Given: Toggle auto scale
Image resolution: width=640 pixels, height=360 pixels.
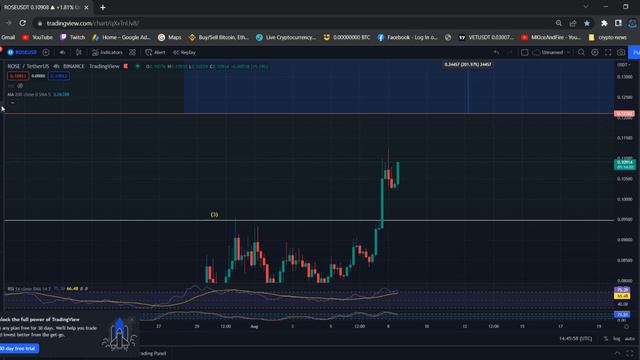Looking at the screenshot, I should (x=629, y=339).
